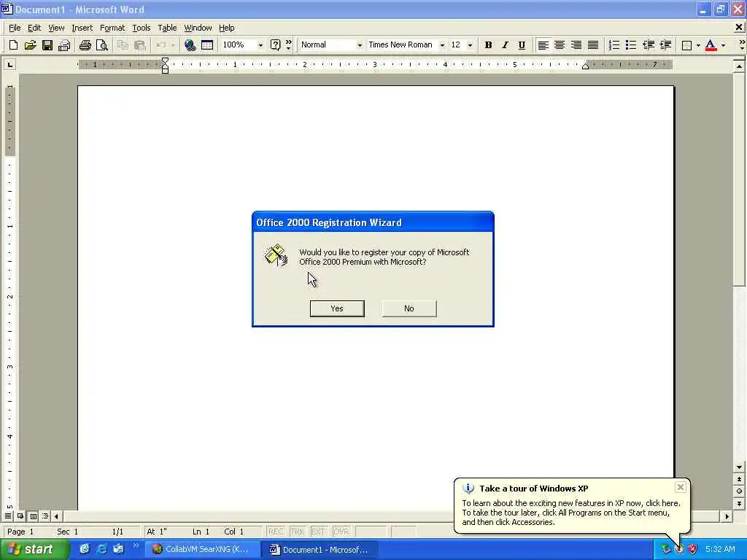Viewport: 747px width, 560px height.
Task: Go to next page double arrow
Action: point(739,503)
